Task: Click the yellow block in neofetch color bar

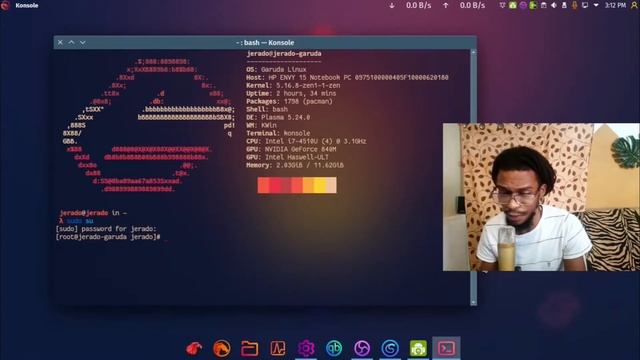Action: [x=320, y=185]
